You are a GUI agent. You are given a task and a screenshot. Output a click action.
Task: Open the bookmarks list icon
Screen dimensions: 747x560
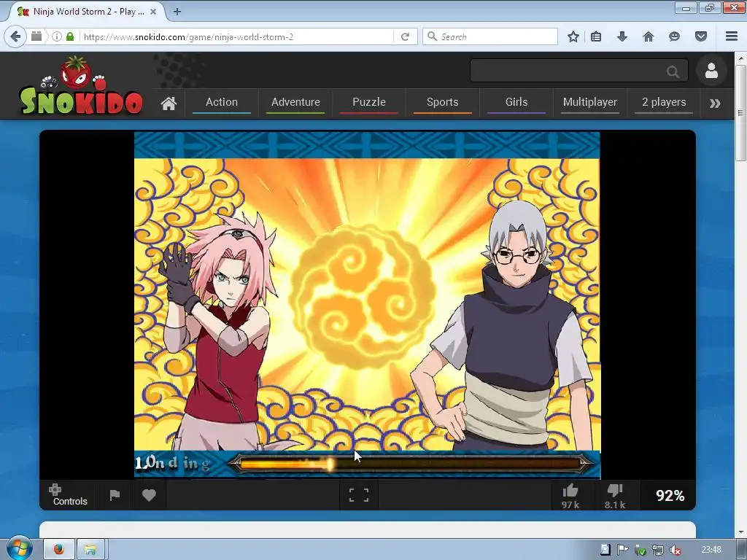point(596,36)
